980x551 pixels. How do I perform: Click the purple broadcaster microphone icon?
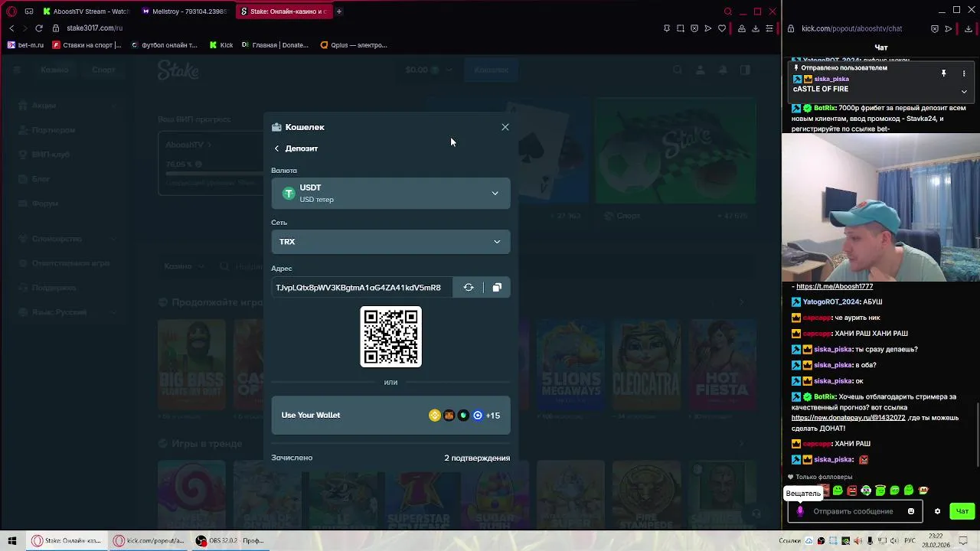[800, 511]
